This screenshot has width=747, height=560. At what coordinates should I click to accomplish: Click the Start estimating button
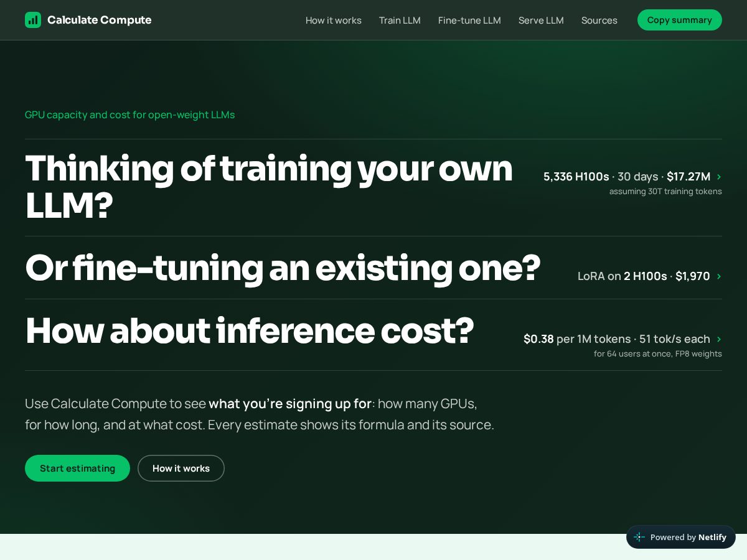(x=77, y=468)
